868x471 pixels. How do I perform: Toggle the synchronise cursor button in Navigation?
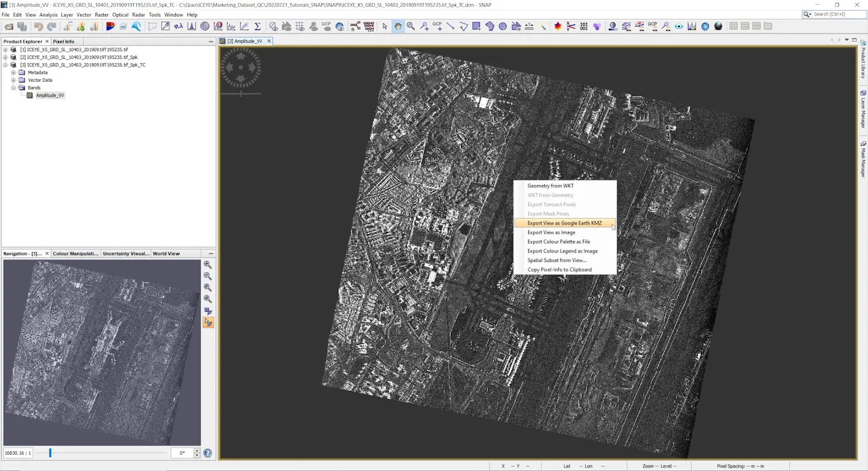click(x=208, y=323)
